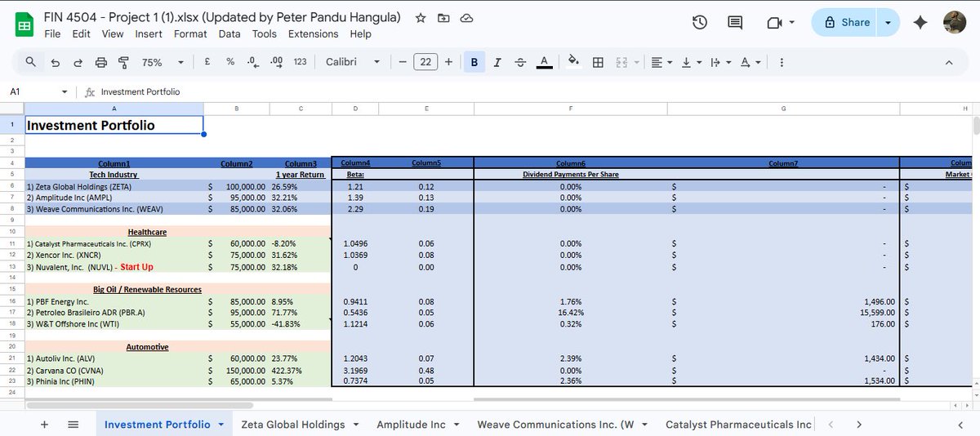This screenshot has height=436, width=980.
Task: Open the Google account avatar
Action: pyautogui.click(x=956, y=23)
